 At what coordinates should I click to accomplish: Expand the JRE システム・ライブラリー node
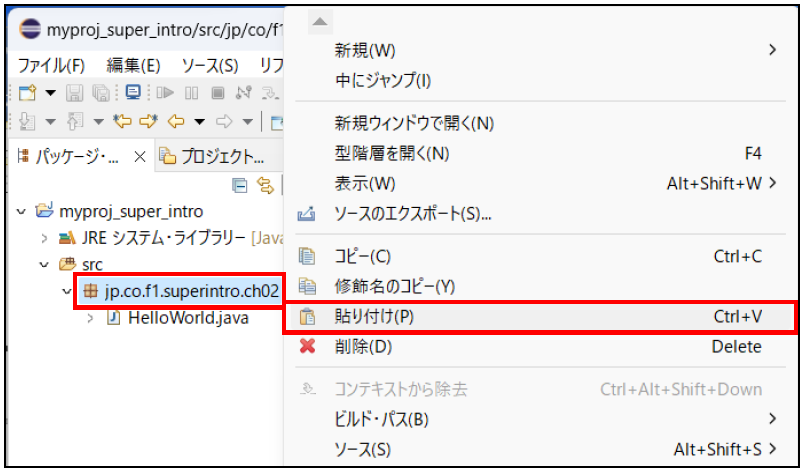tap(44, 239)
